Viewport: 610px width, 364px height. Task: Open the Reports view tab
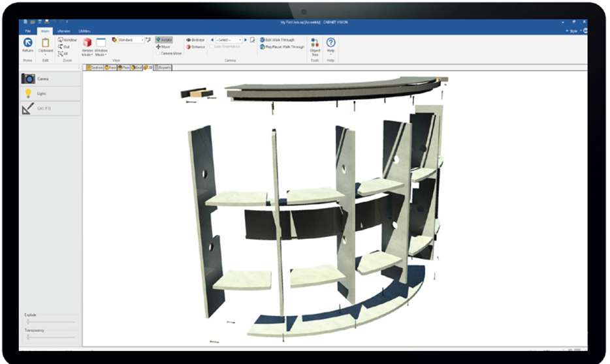pos(162,67)
